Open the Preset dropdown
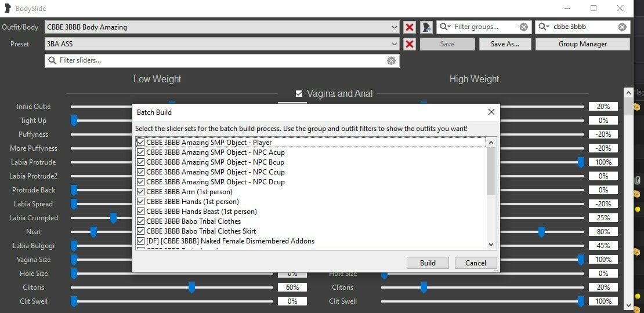This screenshot has width=644, height=313. click(222, 44)
